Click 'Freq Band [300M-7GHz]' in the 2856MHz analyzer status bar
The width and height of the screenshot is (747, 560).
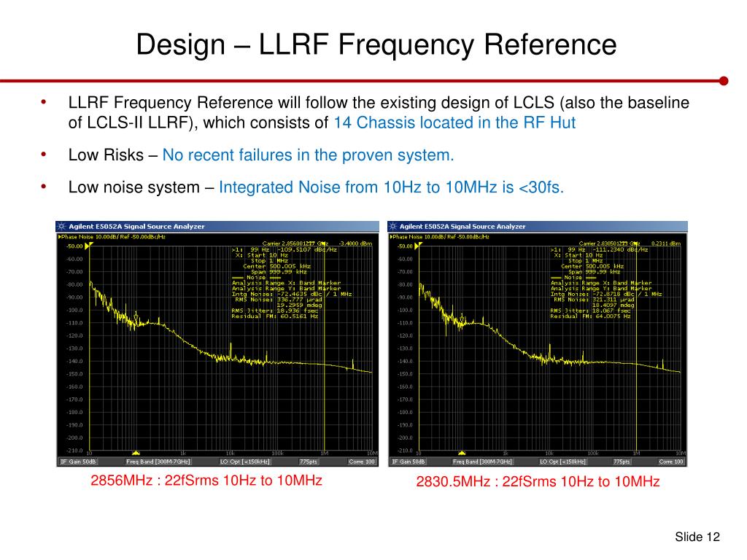pos(158,462)
